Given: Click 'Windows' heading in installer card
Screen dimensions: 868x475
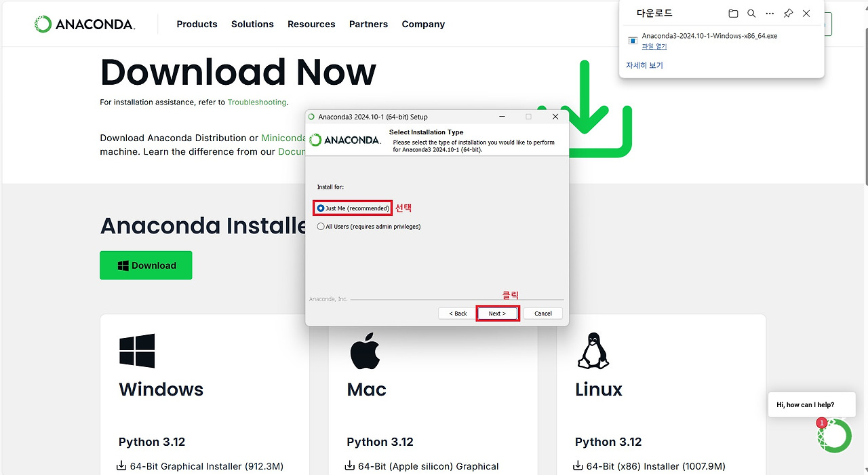Looking at the screenshot, I should click(x=161, y=389).
